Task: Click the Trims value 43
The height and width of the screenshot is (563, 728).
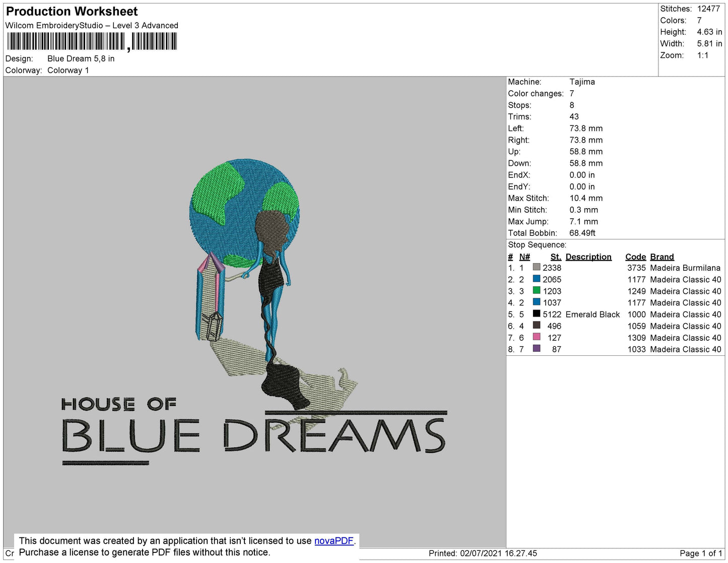Action: 574,116
